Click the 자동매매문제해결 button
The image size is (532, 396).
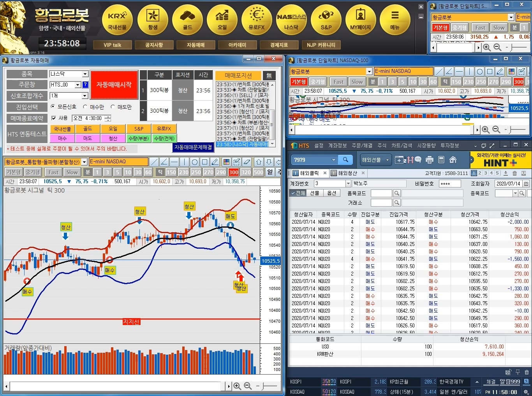pos(193,147)
